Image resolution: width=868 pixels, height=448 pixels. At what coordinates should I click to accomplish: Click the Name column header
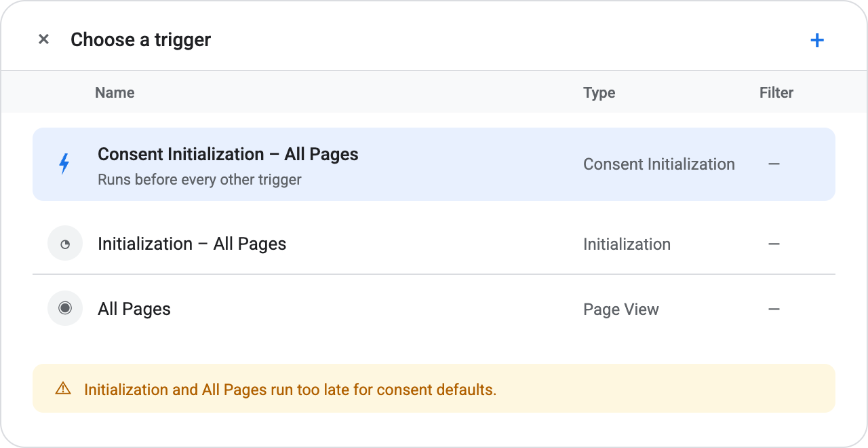point(115,92)
